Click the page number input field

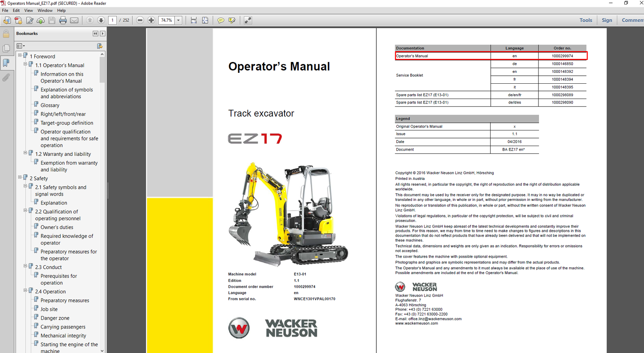(x=112, y=20)
